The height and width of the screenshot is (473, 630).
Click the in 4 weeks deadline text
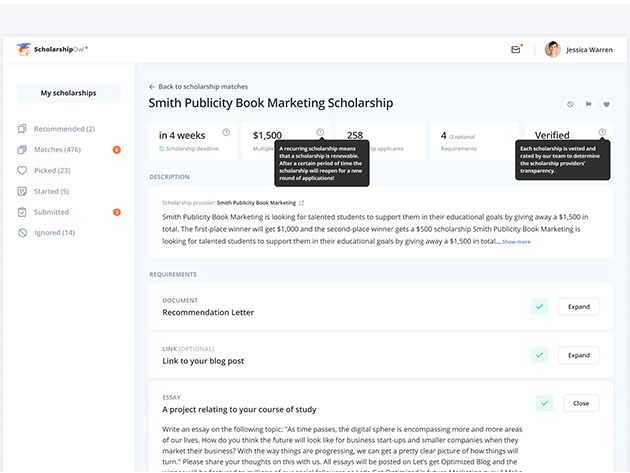pos(182,135)
